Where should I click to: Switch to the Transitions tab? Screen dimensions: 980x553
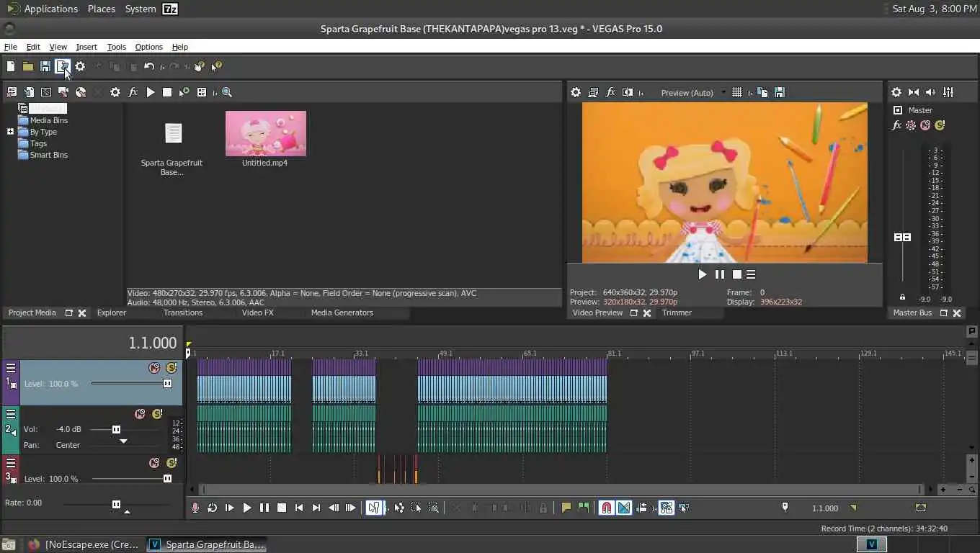(x=183, y=313)
